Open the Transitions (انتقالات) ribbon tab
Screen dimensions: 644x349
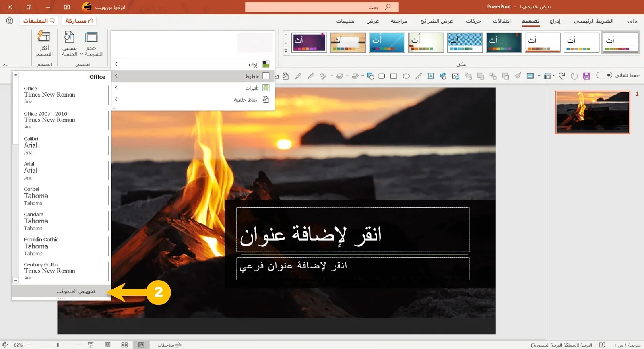pyautogui.click(x=502, y=21)
